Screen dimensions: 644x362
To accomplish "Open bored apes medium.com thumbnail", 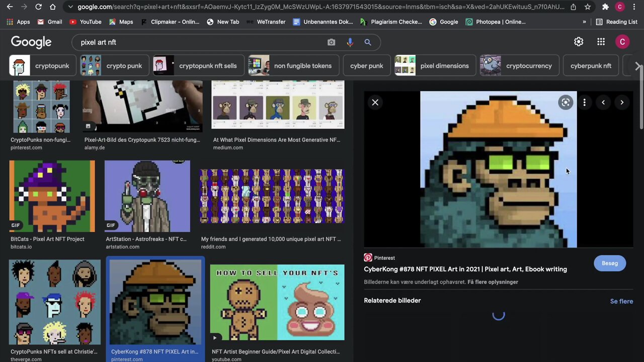I will (x=278, y=105).
